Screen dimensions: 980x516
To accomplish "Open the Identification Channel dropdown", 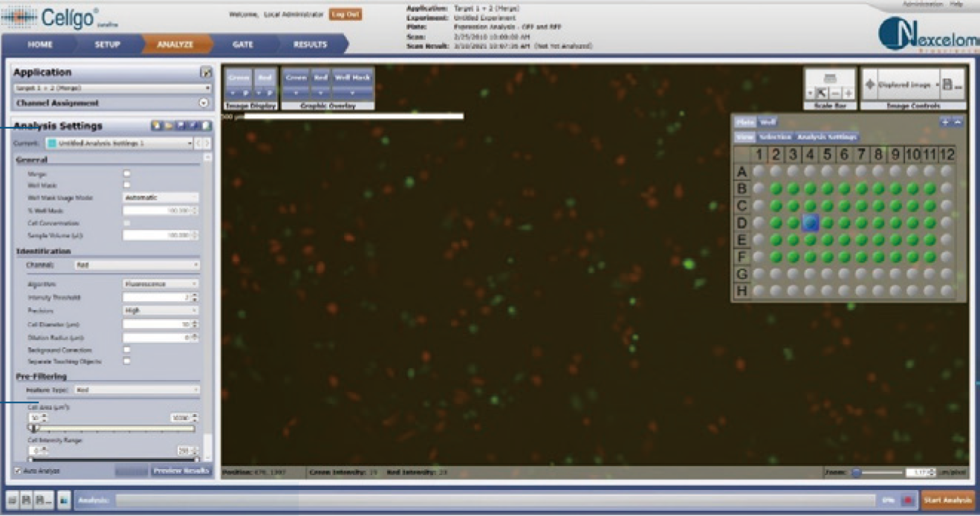I will pyautogui.click(x=137, y=265).
